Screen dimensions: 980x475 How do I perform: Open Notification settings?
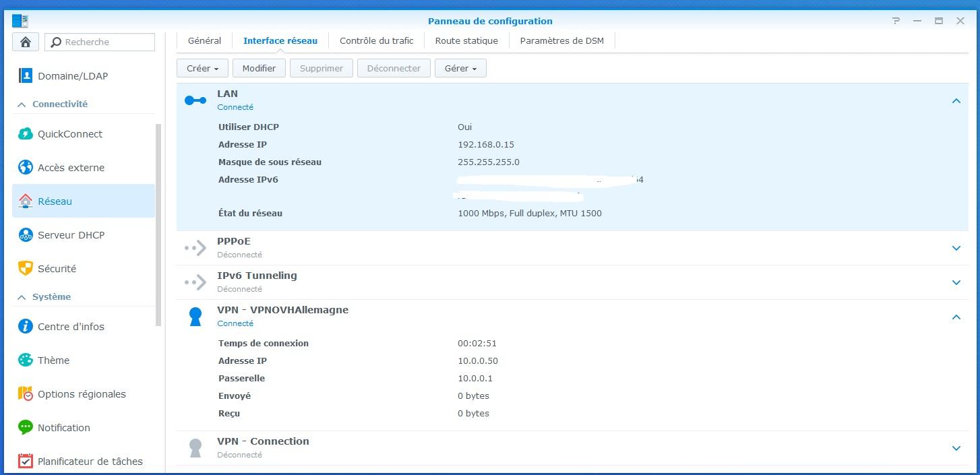coord(63,428)
